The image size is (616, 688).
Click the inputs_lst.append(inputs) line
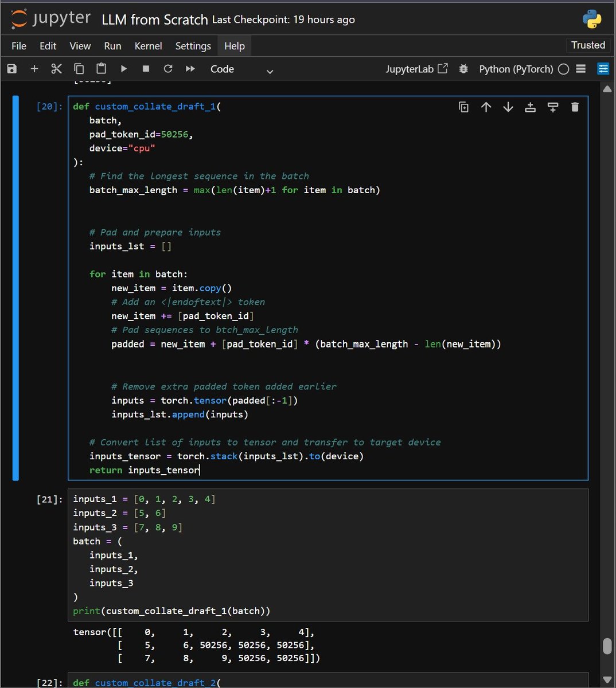pyautogui.click(x=180, y=415)
